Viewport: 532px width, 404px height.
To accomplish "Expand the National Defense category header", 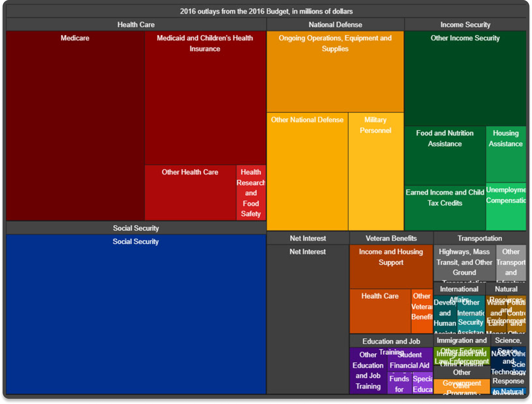I will pyautogui.click(x=335, y=25).
